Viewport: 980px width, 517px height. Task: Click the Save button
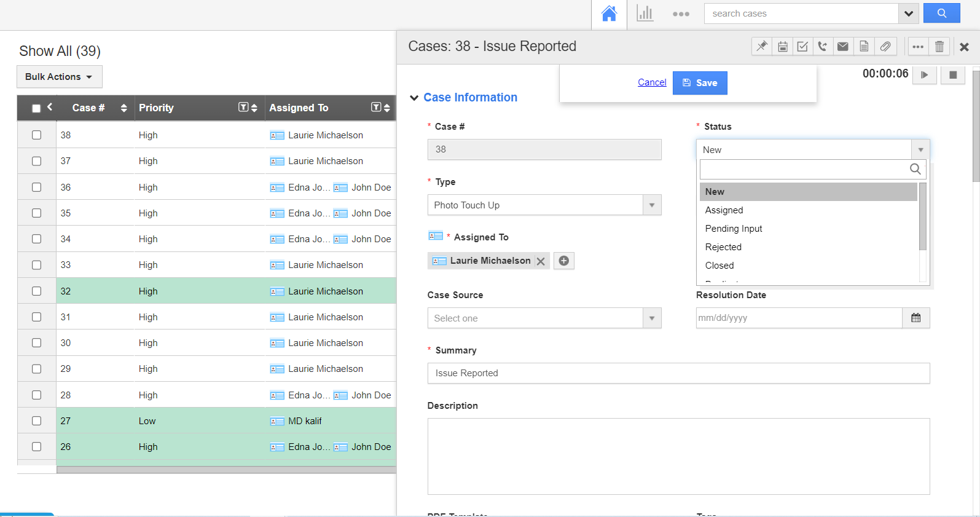700,83
